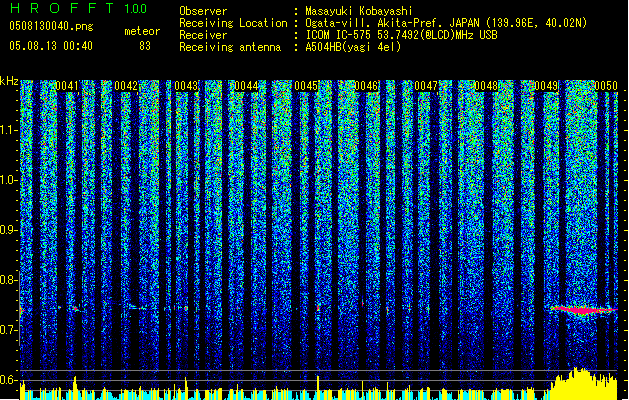Viewport: 629px width, 400px height.
Task: Click the yellow power peak under 0049
Action: (x=584, y=383)
